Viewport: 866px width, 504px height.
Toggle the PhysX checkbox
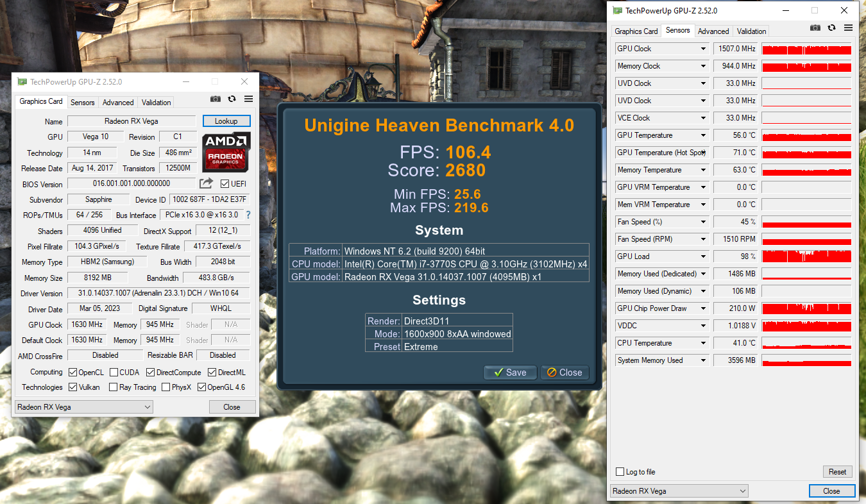166,387
